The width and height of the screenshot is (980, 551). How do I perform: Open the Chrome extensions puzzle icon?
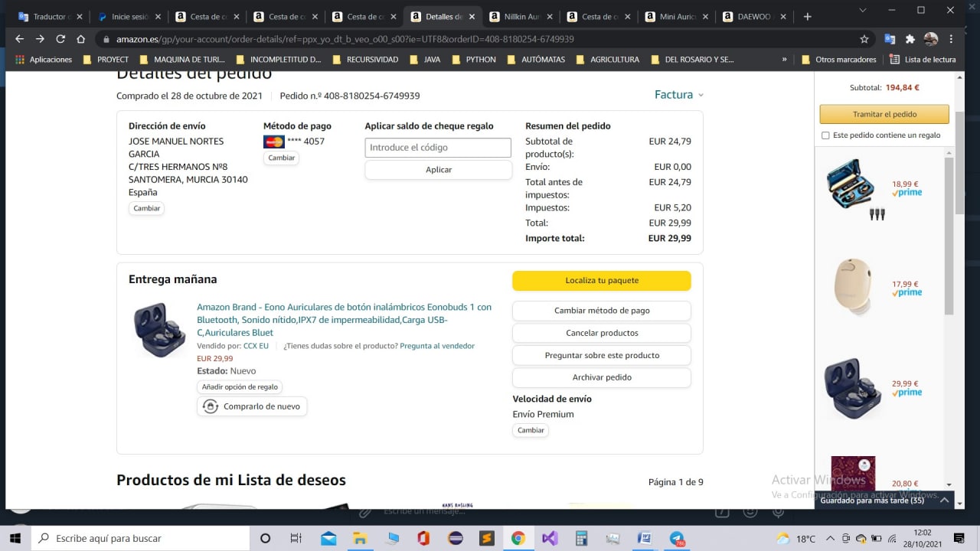[x=910, y=39]
